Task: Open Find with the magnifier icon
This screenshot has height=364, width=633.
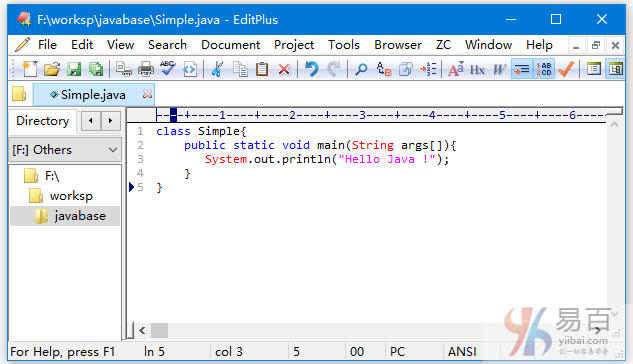Action: pos(361,69)
